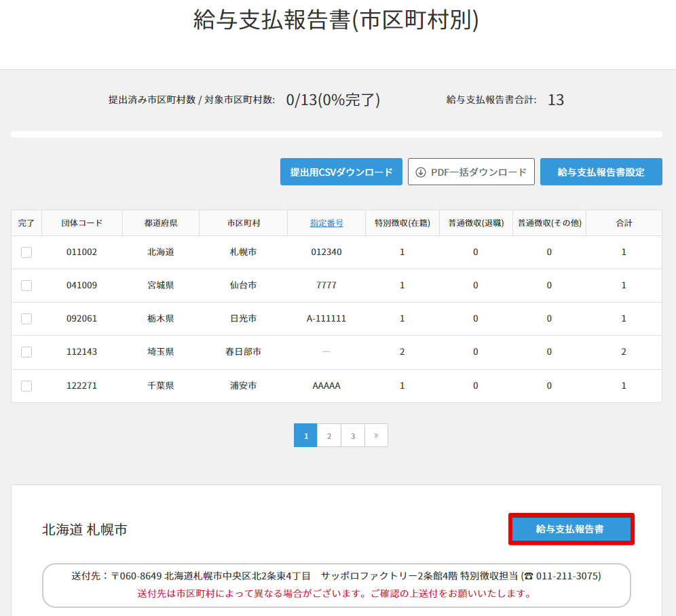The height and width of the screenshot is (616, 676).
Task: Click 指定番号 A-111111 in 日光市 row
Action: [x=326, y=319]
